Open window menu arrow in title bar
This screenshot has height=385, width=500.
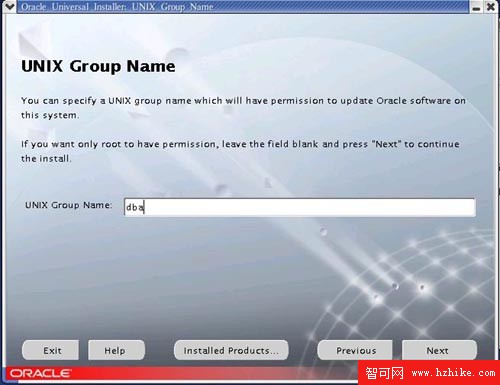click(x=10, y=6)
